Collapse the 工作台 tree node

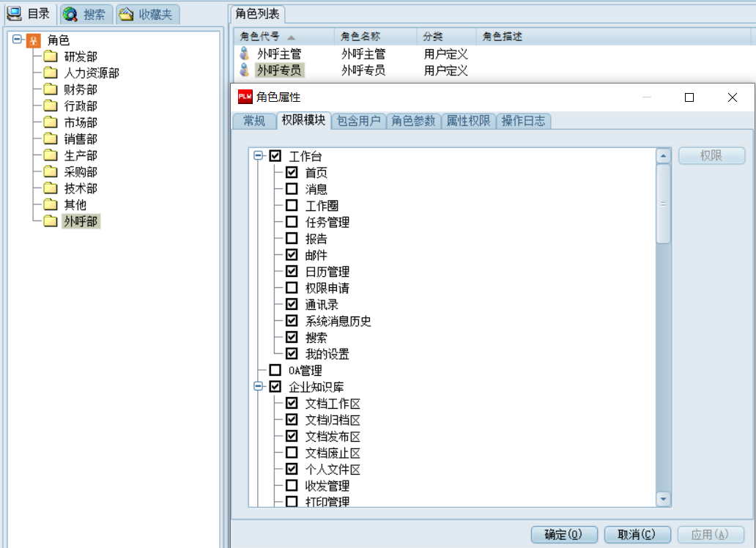pos(258,156)
